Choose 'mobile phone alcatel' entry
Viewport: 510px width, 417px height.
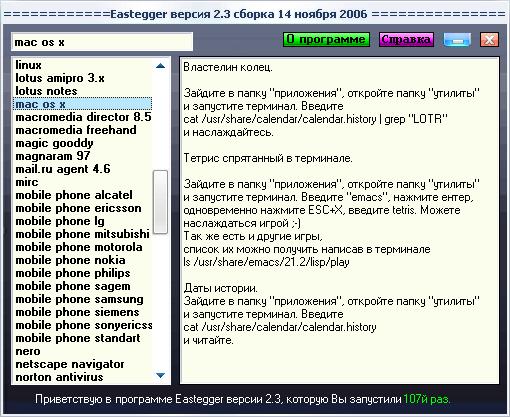[82, 195]
